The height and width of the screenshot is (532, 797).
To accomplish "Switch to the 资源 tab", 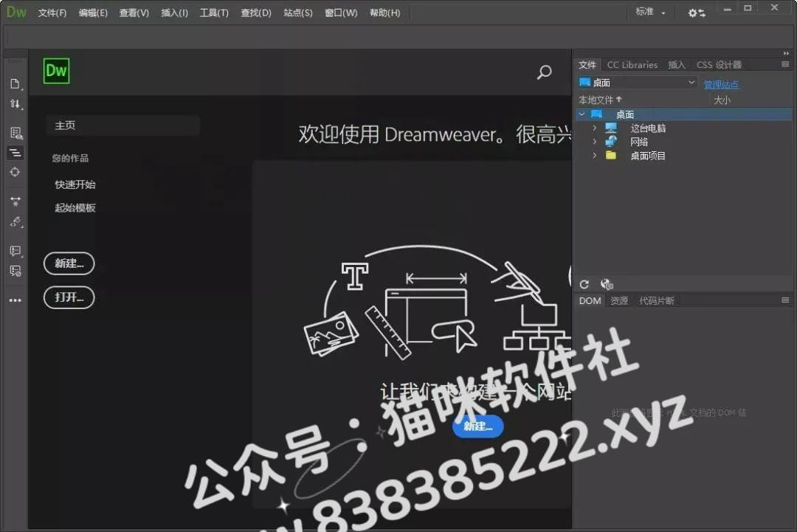I will point(619,301).
